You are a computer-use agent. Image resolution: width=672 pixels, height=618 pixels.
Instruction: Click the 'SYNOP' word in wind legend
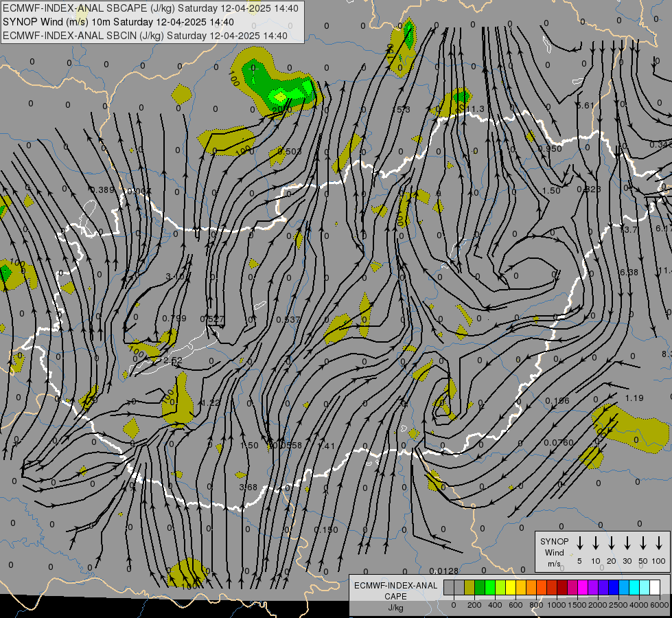pyautogui.click(x=554, y=541)
